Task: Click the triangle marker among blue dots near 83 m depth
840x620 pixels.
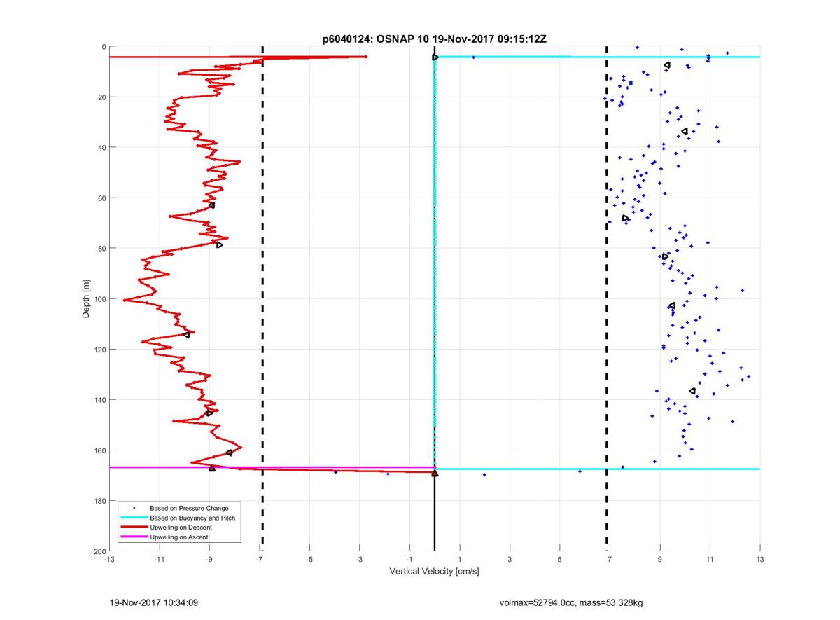Action: click(665, 256)
